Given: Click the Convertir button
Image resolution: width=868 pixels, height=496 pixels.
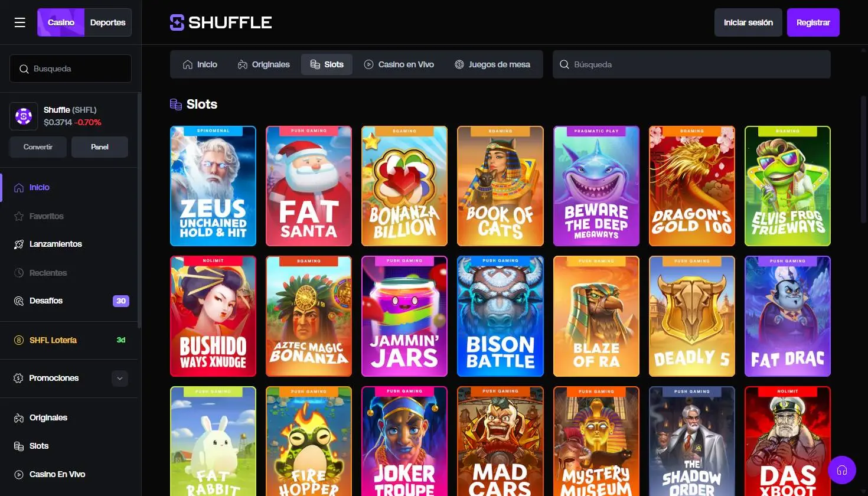Looking at the screenshot, I should 38,147.
